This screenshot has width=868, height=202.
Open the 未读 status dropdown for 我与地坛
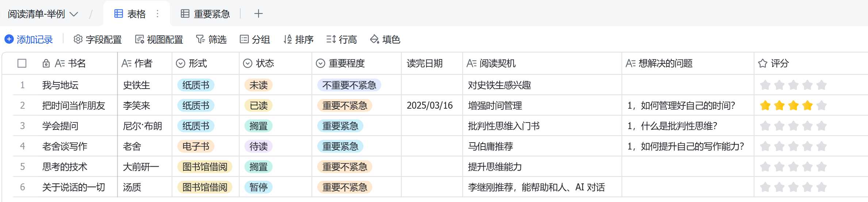258,85
